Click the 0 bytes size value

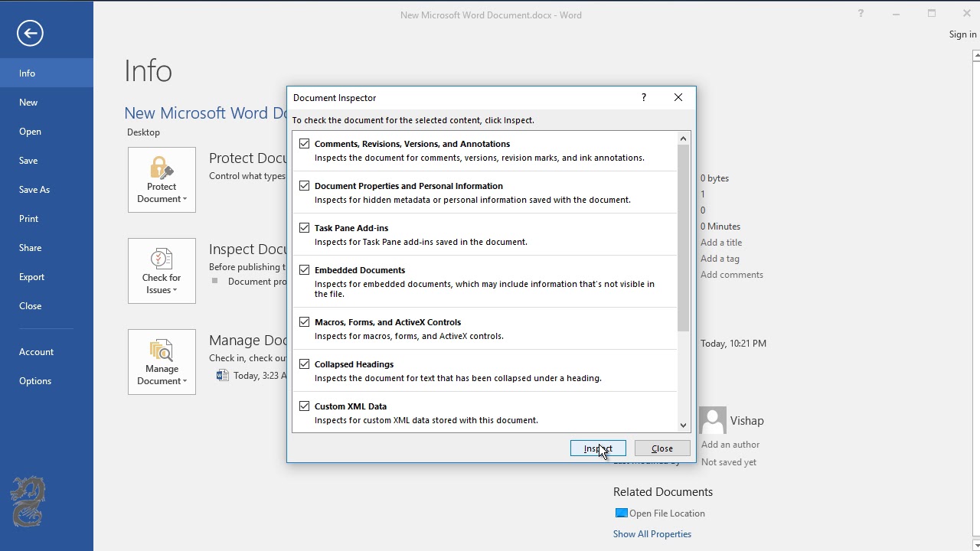tap(715, 178)
